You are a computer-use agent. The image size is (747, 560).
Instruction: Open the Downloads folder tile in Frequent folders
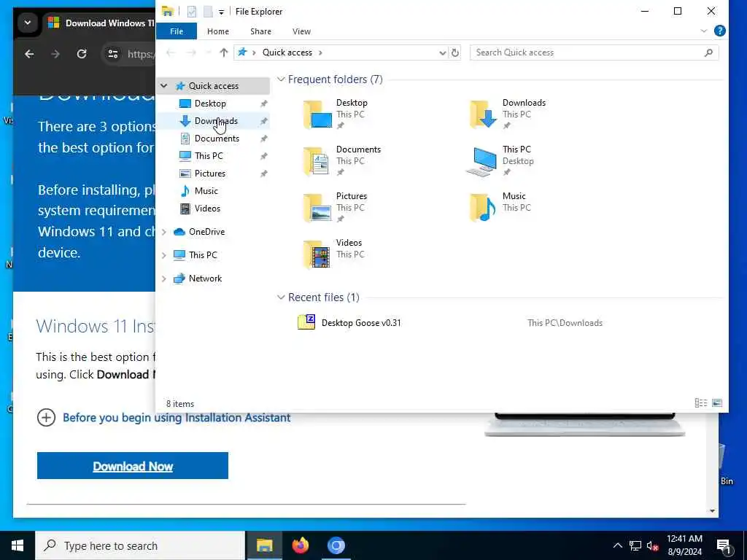pyautogui.click(x=508, y=114)
